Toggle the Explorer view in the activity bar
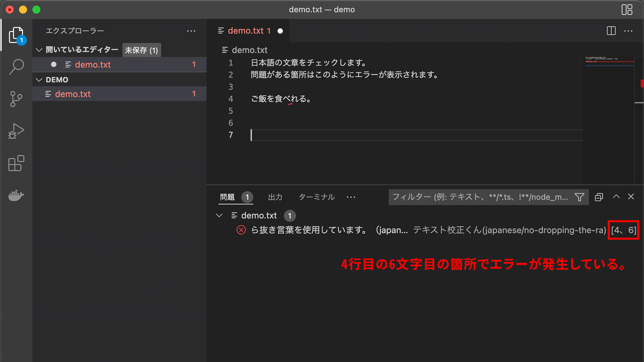 click(x=16, y=35)
